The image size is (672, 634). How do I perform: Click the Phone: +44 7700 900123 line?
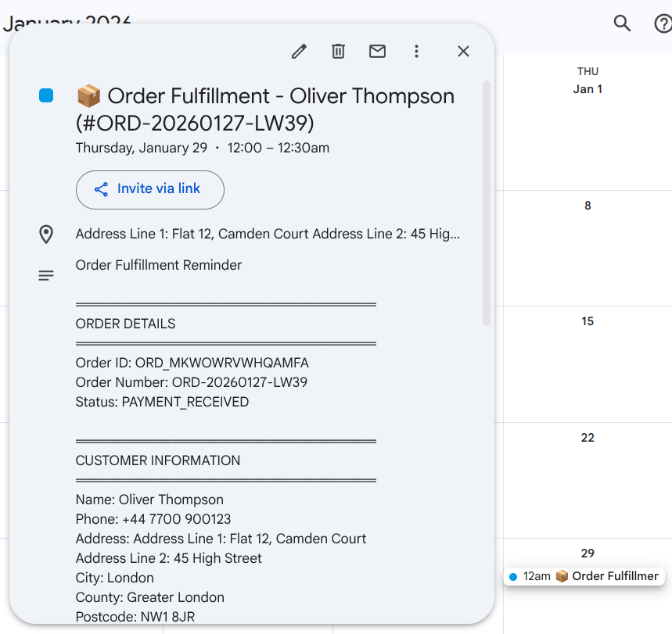(153, 519)
